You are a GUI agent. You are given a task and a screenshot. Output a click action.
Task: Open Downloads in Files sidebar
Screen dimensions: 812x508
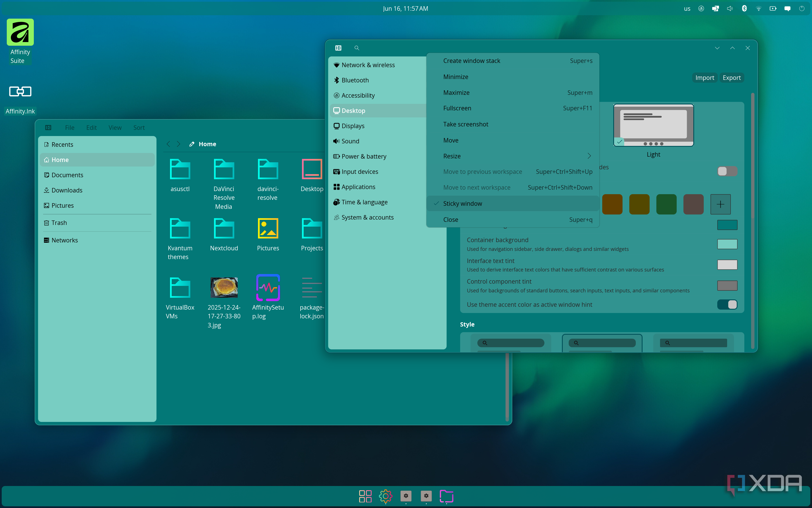click(97, 190)
